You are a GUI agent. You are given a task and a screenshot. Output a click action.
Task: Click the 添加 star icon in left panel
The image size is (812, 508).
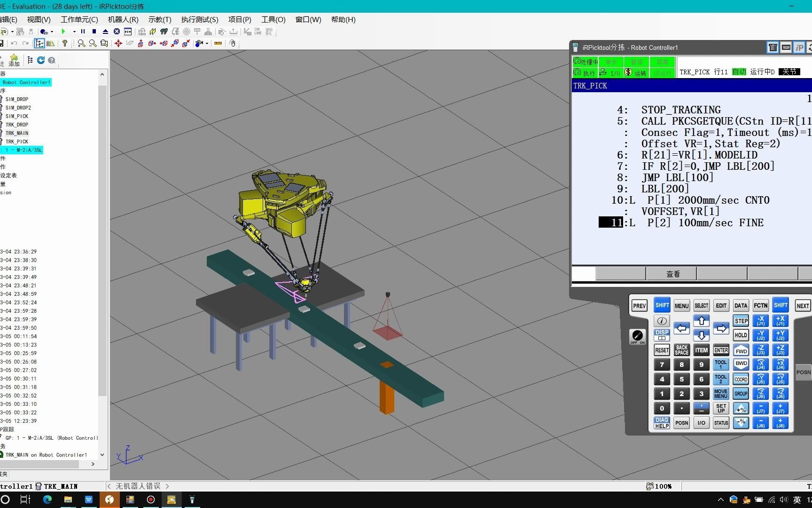coord(14,60)
